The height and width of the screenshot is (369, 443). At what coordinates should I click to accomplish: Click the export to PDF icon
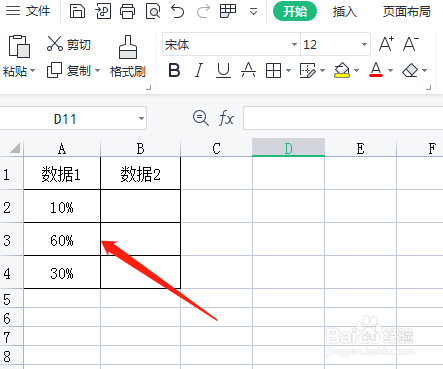(103, 11)
